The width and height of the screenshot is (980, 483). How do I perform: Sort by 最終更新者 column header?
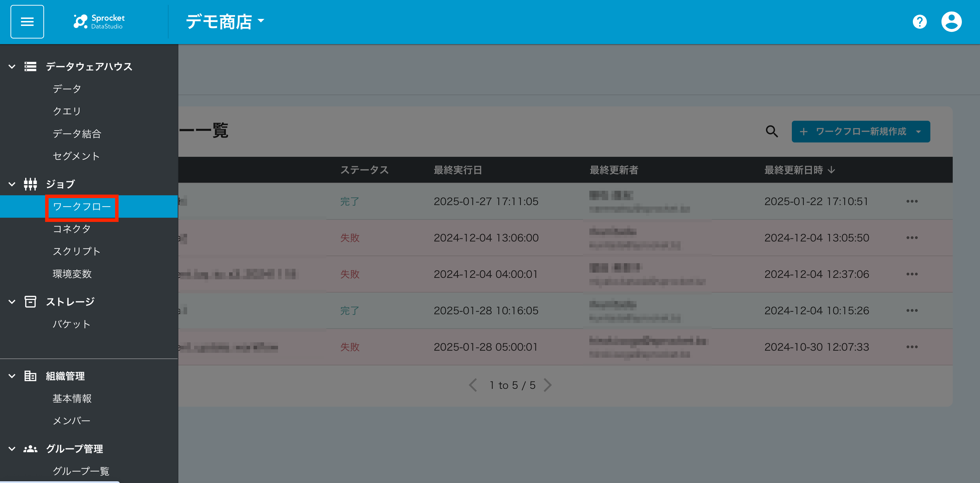tap(614, 170)
